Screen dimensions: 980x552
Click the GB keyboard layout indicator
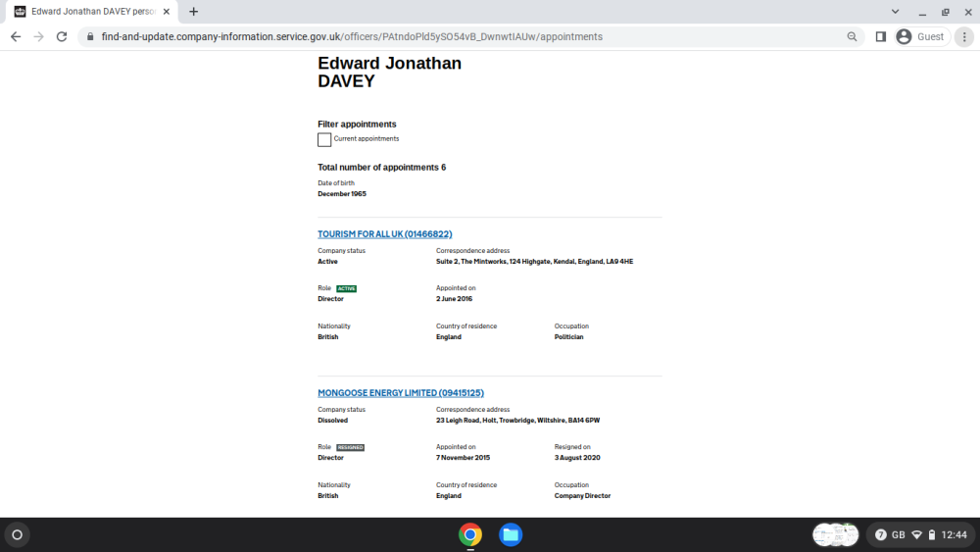tap(898, 534)
